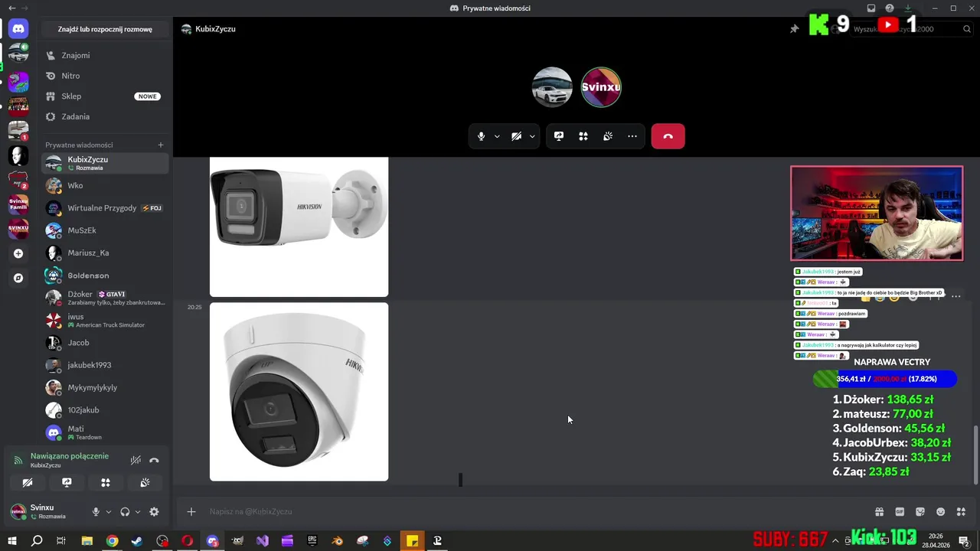Hang up with the red disconnect button
Screen dimensions: 980x551
(668, 136)
